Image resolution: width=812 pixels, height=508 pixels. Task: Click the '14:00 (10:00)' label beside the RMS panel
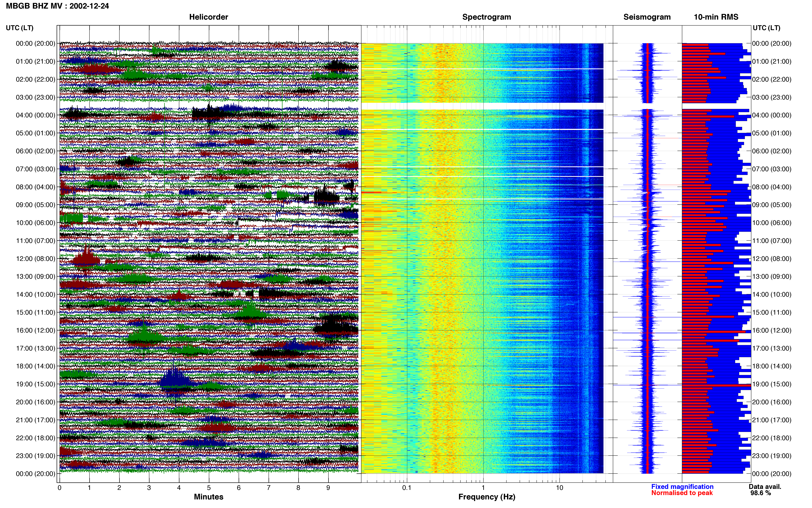[772, 295]
